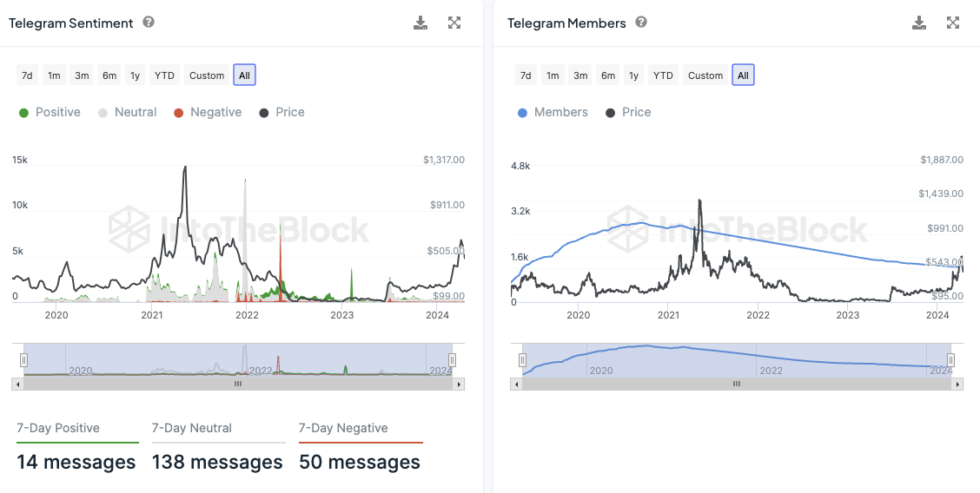Open Telegram Sentiment help tooltip icon
Viewport: 980px width, 493px height.
tap(149, 23)
